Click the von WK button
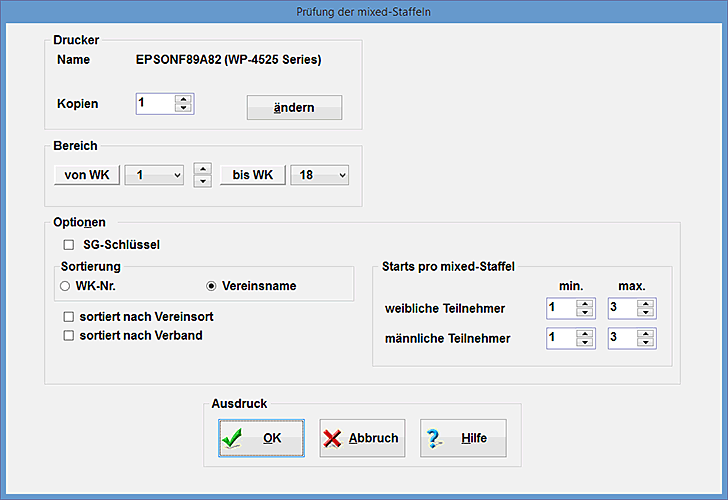728x500 pixels. point(87,175)
